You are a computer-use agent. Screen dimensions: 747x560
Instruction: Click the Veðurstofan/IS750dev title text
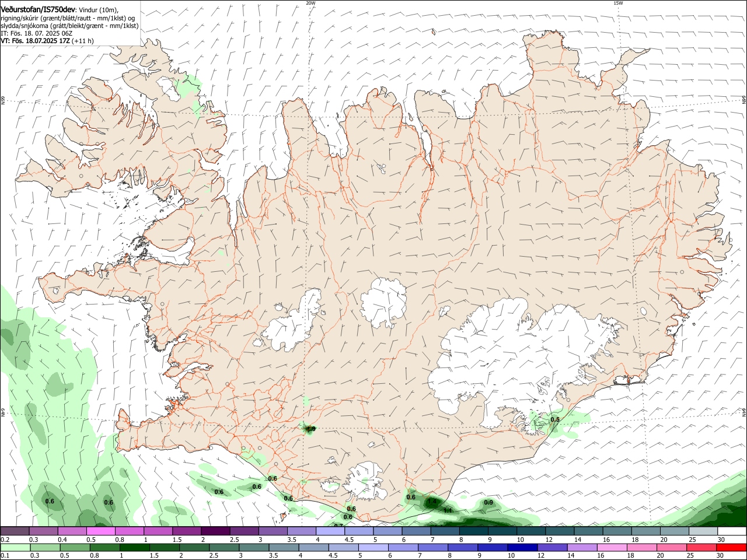38,9
